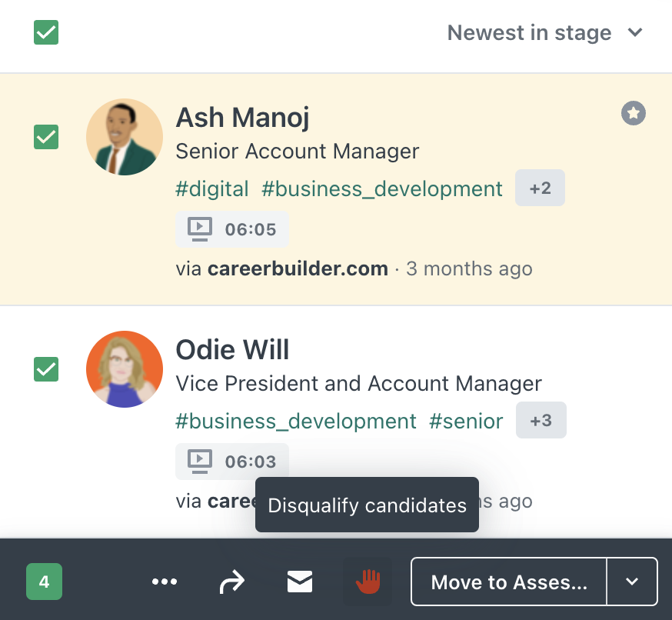
Task: Open Odie Will's 06:03 video interview
Action: [232, 462]
